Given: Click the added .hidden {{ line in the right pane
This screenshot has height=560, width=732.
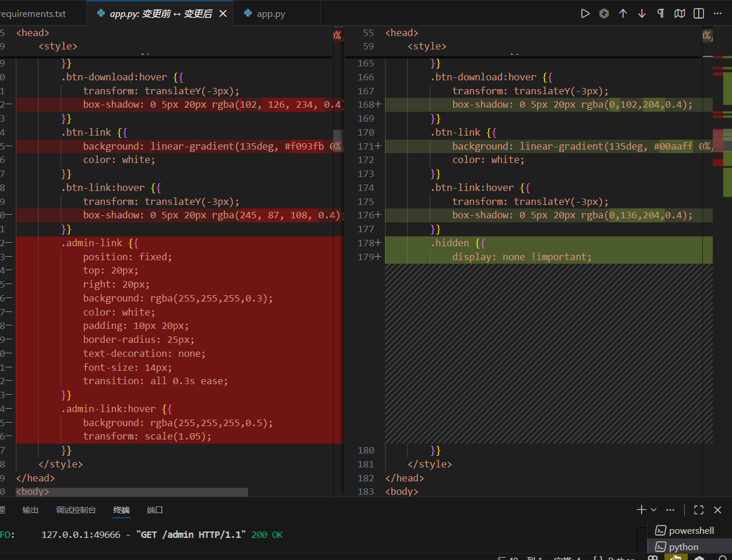Looking at the screenshot, I should [458, 243].
